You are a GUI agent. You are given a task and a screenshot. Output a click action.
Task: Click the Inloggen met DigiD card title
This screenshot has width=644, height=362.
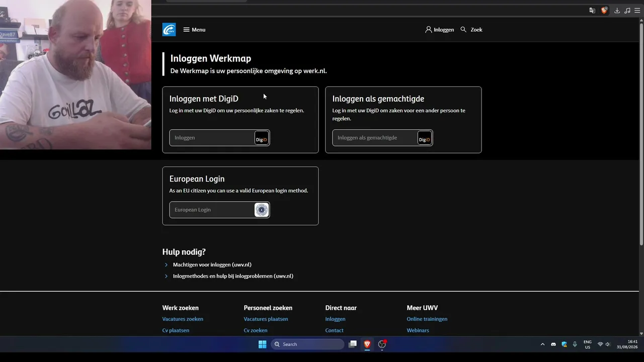click(204, 99)
